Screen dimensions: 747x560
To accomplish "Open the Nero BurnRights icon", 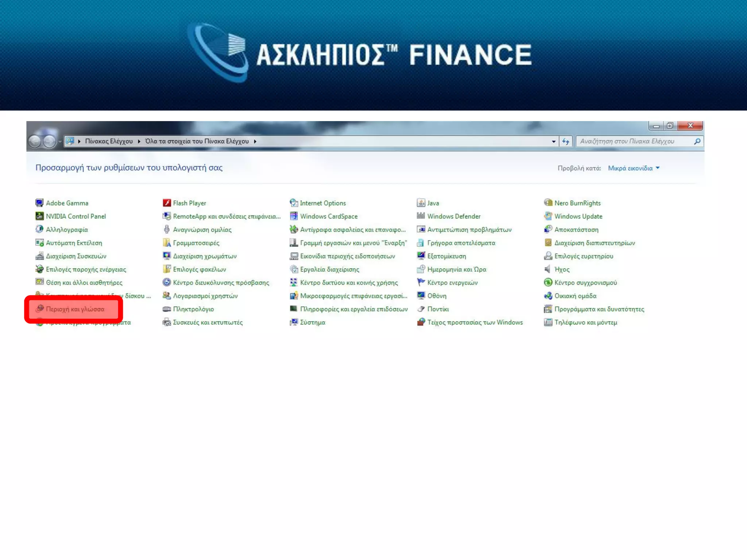I will coord(548,203).
